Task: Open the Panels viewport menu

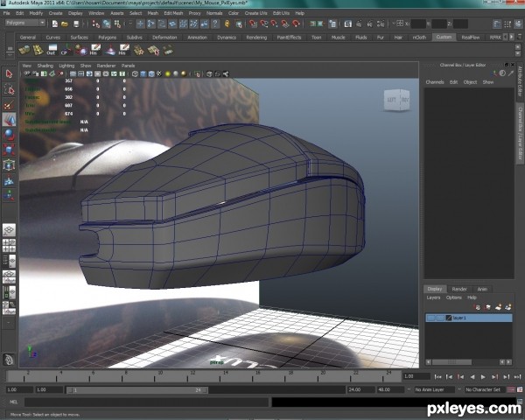Action: pyautogui.click(x=128, y=66)
